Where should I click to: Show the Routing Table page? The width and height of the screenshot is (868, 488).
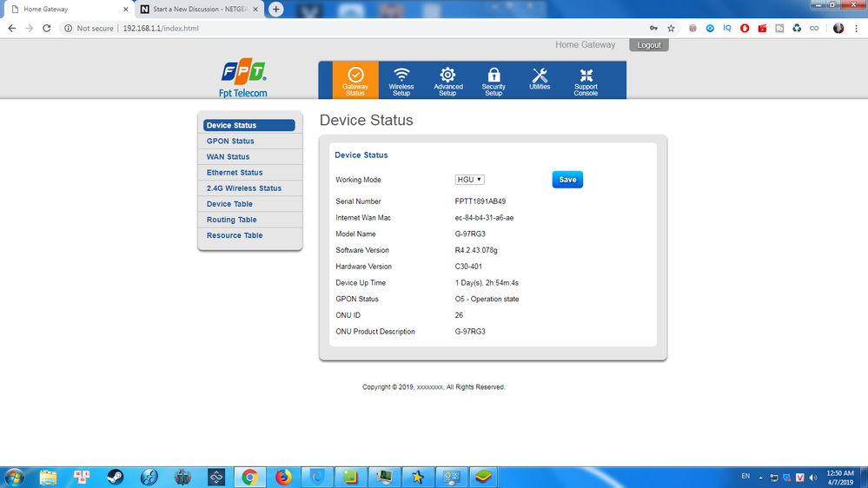pos(231,220)
